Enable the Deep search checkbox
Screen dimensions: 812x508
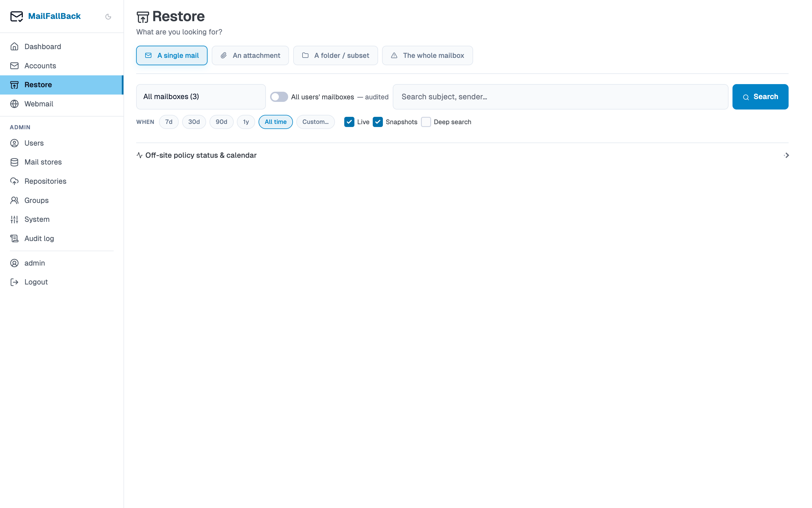coord(426,122)
